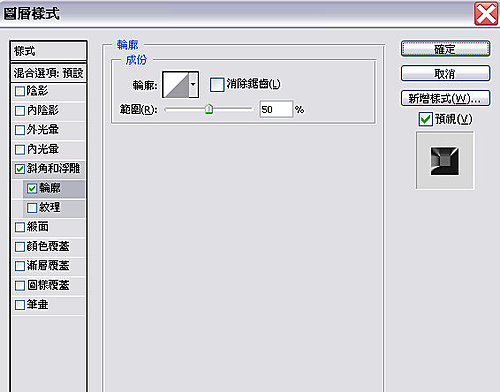The height and width of the screenshot is (392, 500).
Task: Enable the 漸層覆蓋 gradient overlay checkbox
Action: point(20,266)
